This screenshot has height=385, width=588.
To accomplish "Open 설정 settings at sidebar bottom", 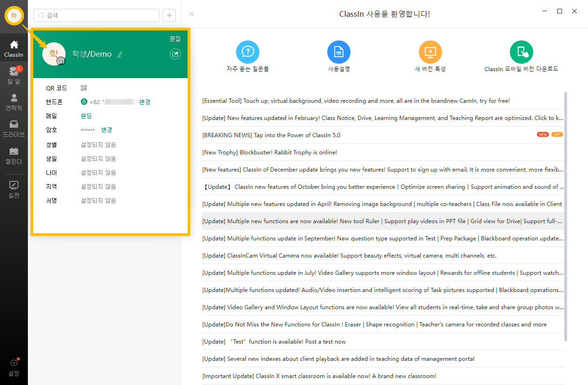I will click(14, 368).
